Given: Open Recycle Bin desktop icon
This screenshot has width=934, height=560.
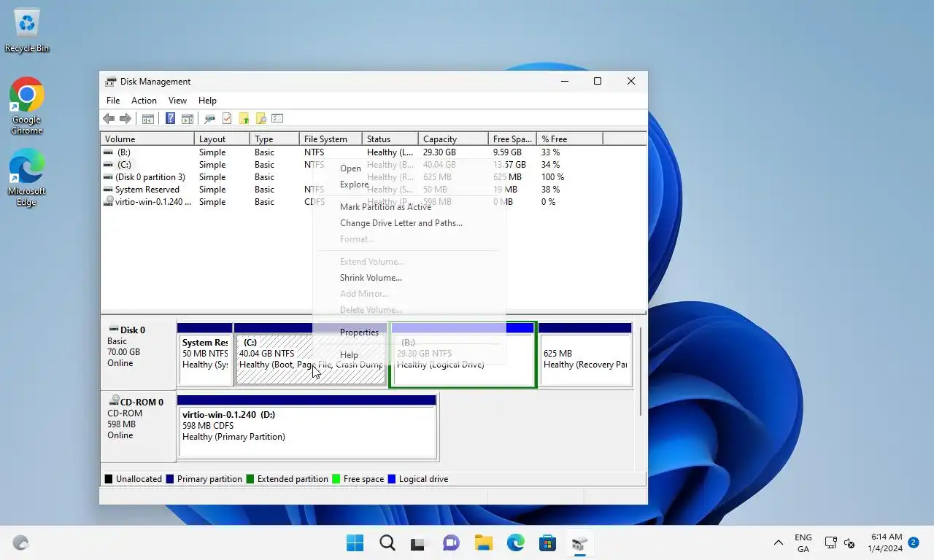Looking at the screenshot, I should [27, 31].
